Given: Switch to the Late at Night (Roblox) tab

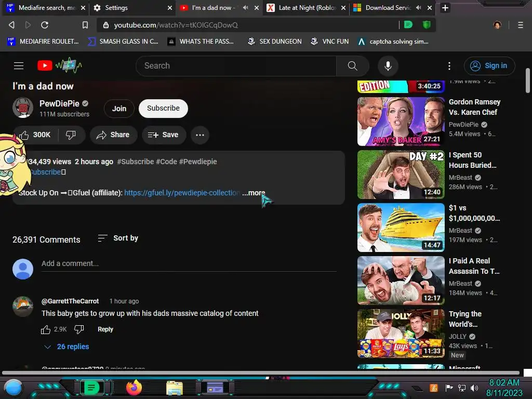Looking at the screenshot, I should click(307, 7).
